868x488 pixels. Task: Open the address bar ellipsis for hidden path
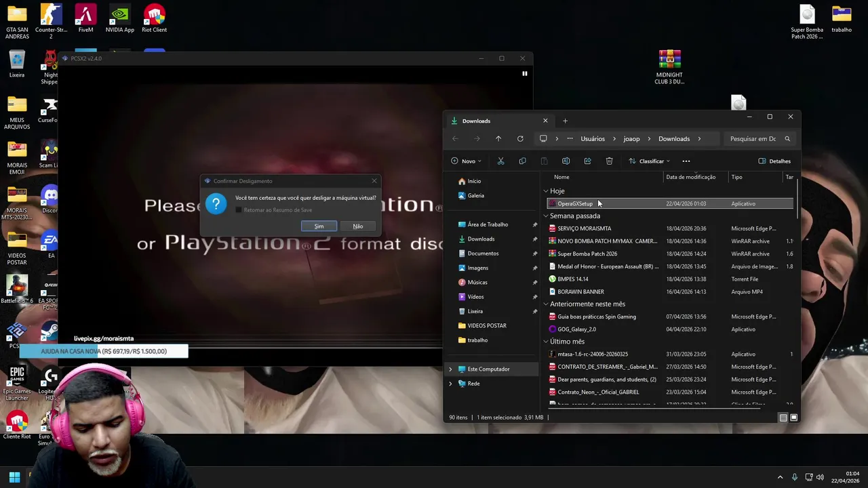[570, 139]
